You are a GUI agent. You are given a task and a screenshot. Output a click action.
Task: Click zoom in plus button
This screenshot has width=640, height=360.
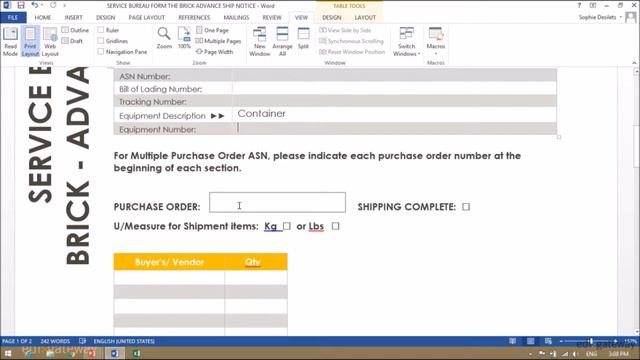[616, 341]
